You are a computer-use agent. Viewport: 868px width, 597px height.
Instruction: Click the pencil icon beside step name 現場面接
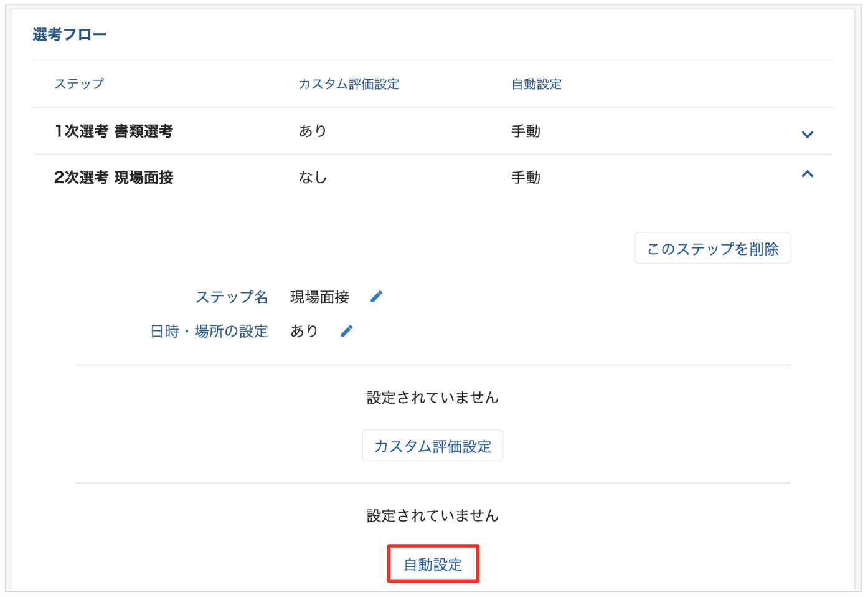point(376,297)
